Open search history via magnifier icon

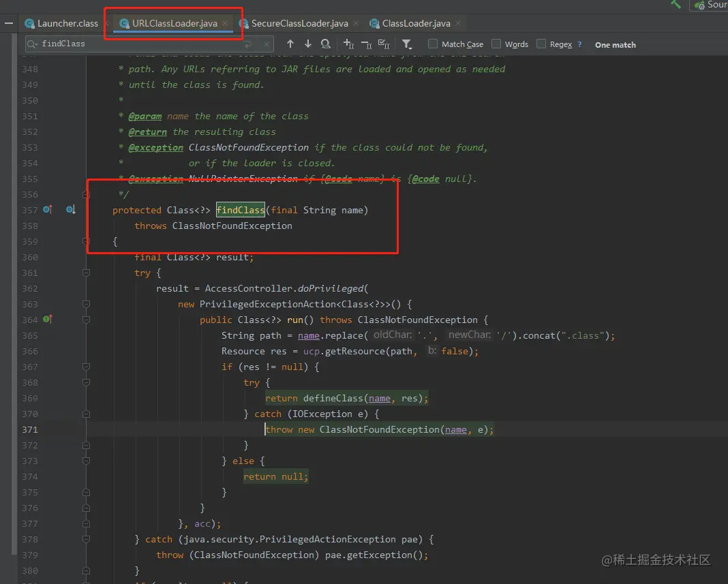[32, 44]
